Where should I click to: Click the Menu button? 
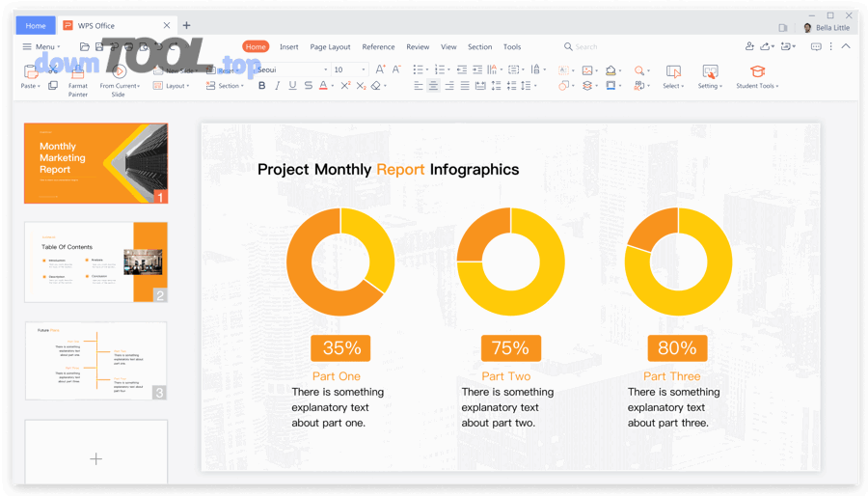41,46
